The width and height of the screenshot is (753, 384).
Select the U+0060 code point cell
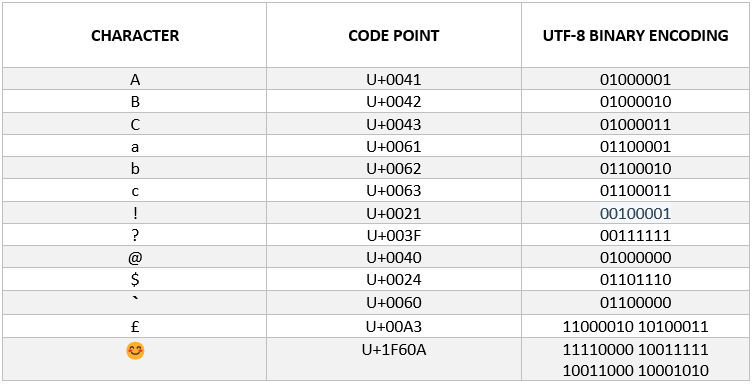click(394, 302)
